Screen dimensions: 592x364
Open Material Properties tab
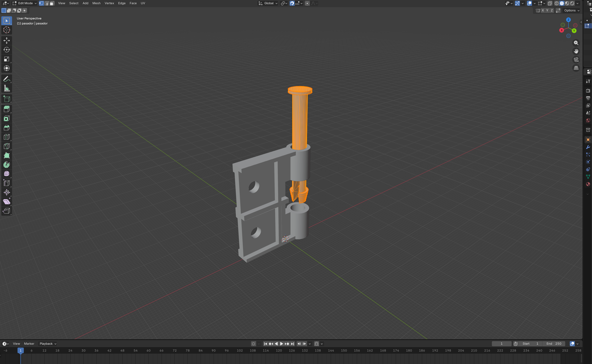(588, 184)
